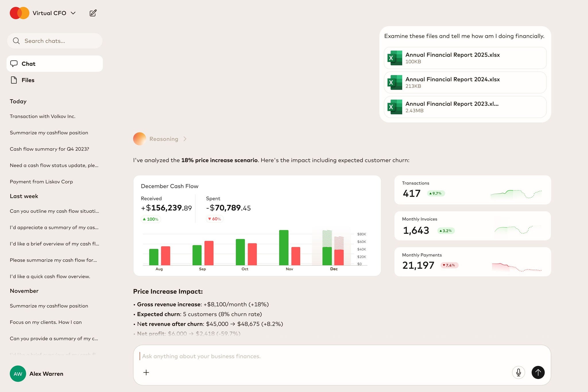The image size is (588, 392).
Task: Open the Payment from Liskov Corp conversation
Action: click(x=41, y=181)
